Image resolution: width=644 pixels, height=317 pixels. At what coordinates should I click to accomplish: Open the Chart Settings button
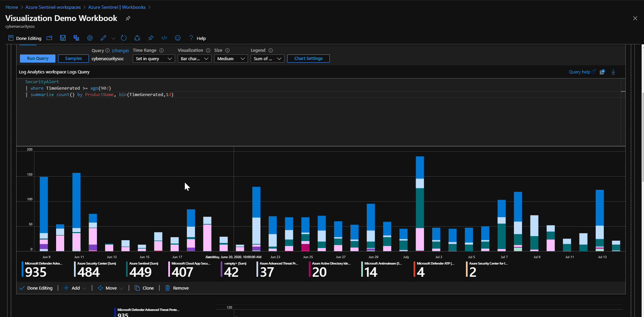(x=308, y=58)
